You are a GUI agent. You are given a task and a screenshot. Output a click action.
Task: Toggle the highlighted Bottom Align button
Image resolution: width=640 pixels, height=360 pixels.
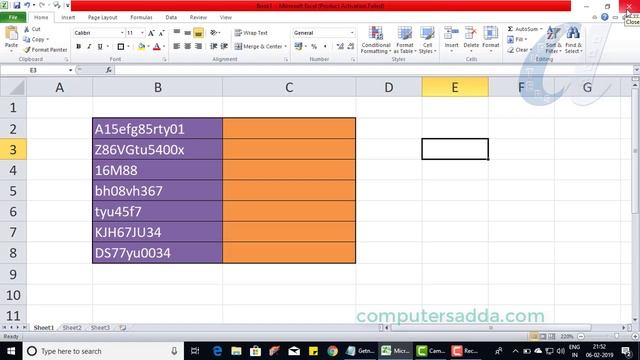(198, 33)
